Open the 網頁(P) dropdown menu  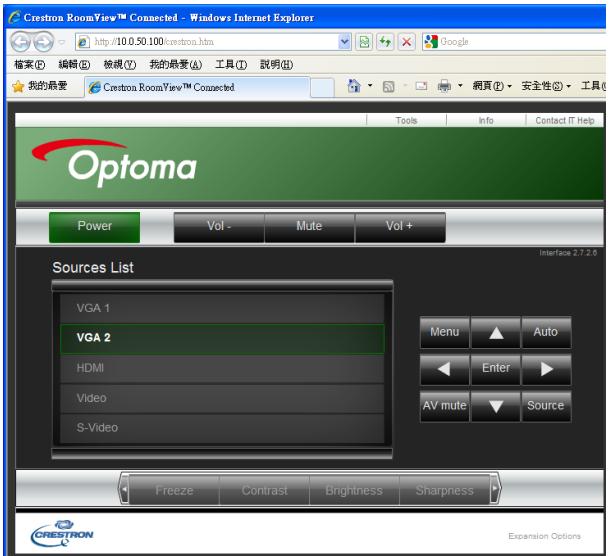(x=492, y=86)
